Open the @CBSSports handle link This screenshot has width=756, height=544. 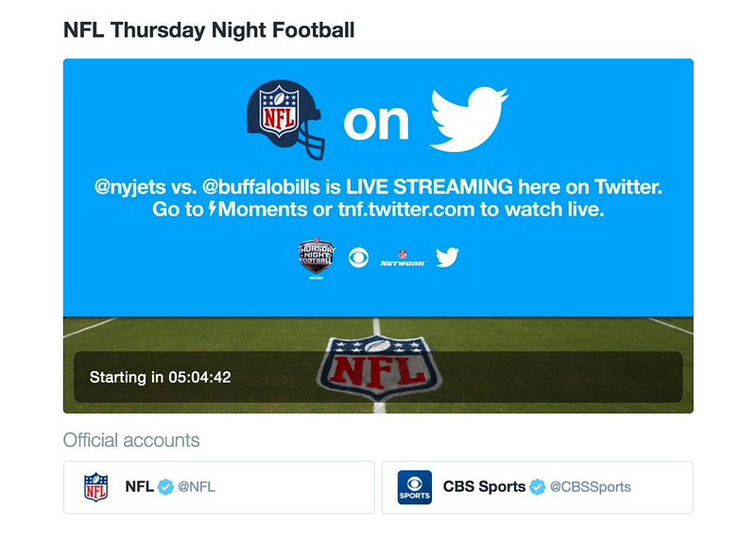click(590, 487)
